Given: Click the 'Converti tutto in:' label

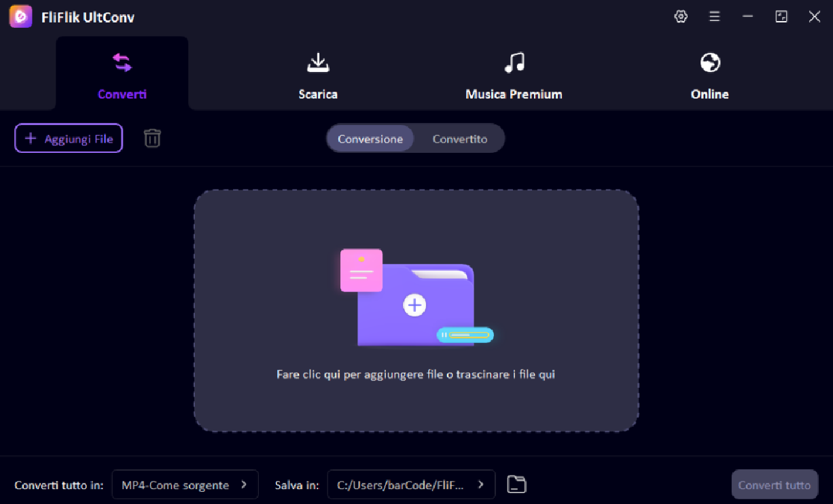Looking at the screenshot, I should (x=59, y=485).
